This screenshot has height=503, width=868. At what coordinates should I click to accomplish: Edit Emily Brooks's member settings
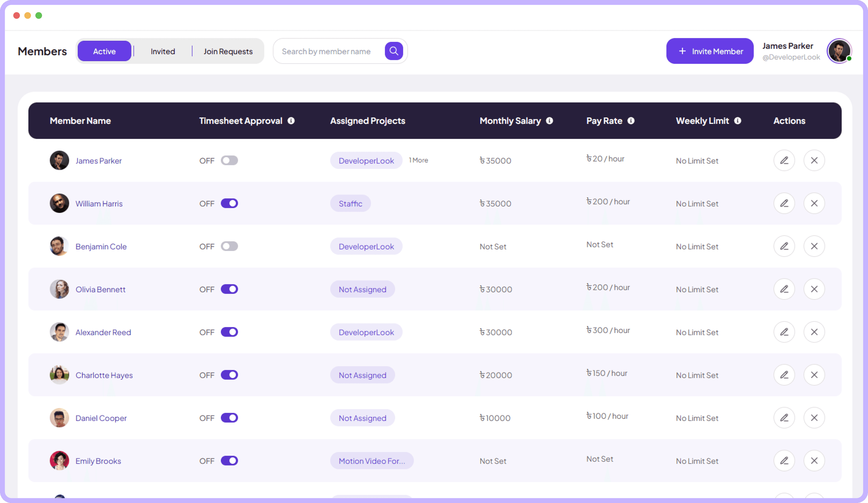click(784, 461)
